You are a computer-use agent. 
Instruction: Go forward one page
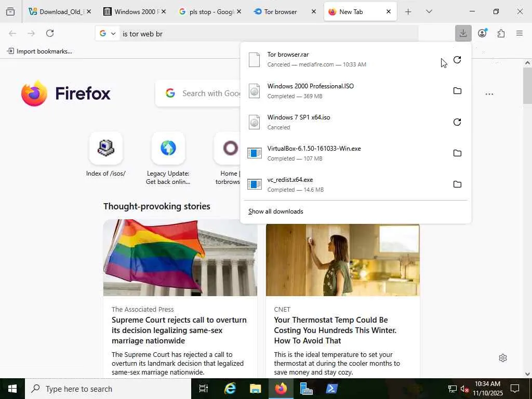click(31, 33)
